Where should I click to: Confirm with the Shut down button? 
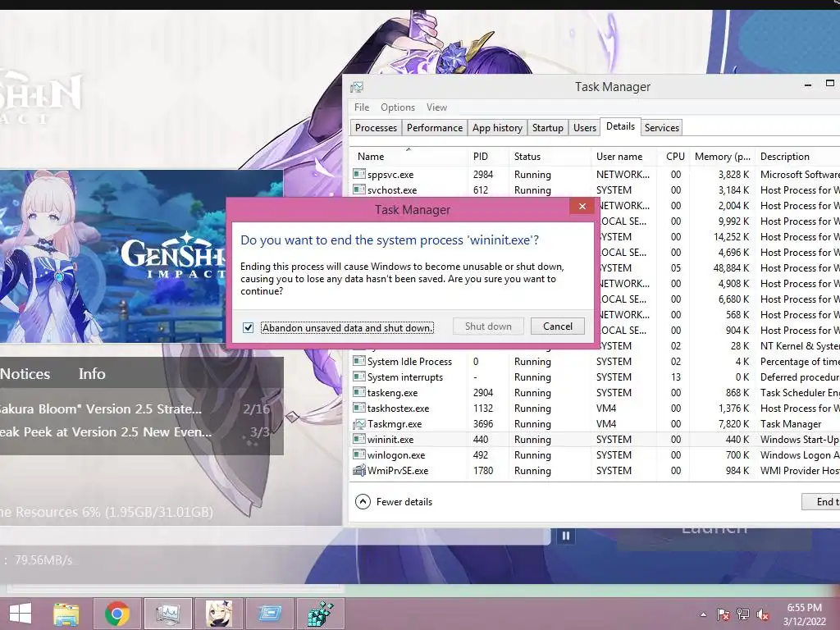point(488,326)
